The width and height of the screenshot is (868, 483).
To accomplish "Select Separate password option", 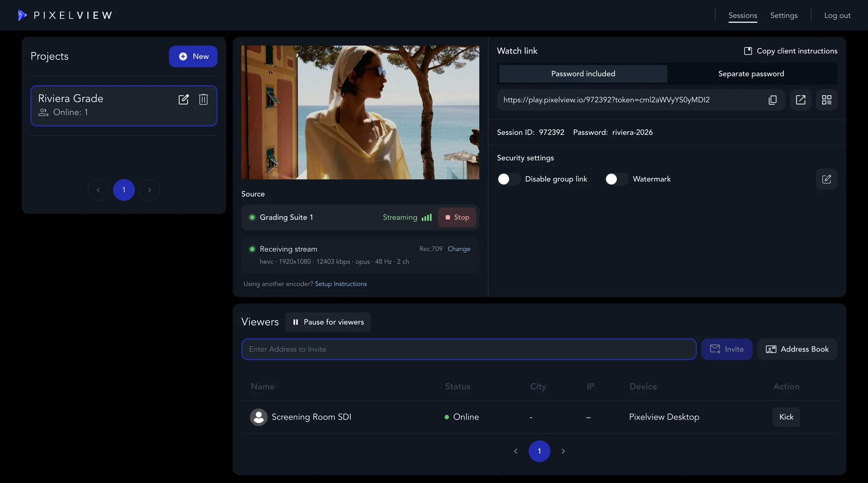I will coord(751,74).
